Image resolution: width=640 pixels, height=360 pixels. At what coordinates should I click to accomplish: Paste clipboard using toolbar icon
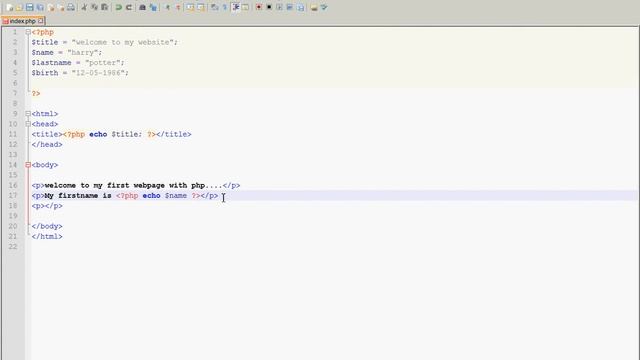pyautogui.click(x=104, y=7)
